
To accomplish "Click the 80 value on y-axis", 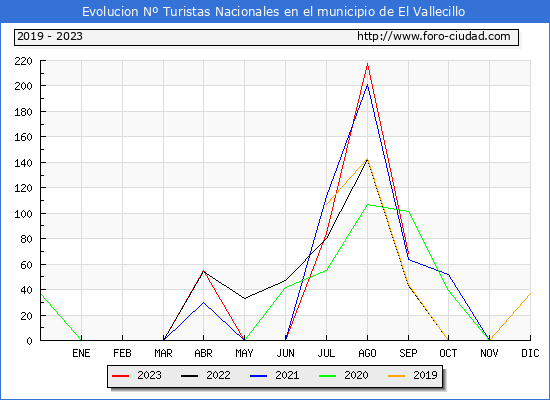I will tap(26, 239).
